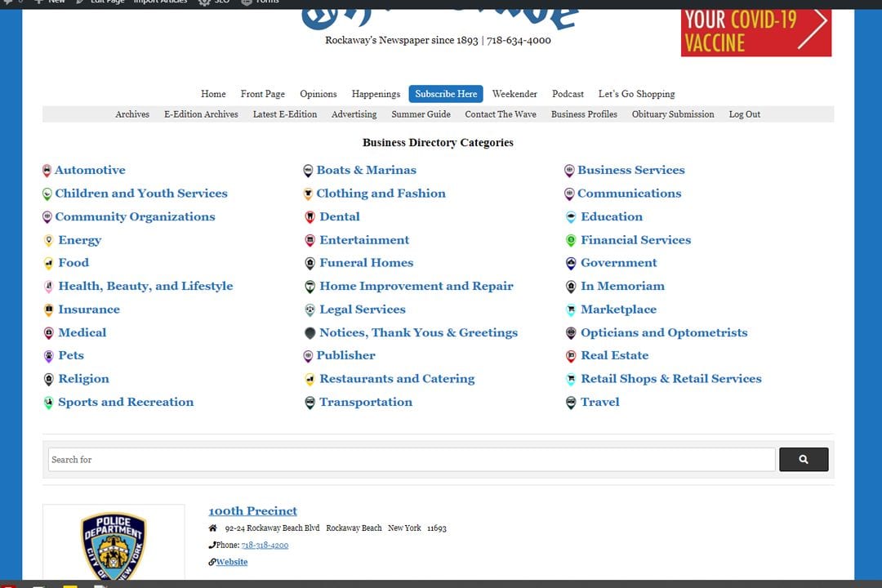Click the Government category pin icon

coord(570,263)
